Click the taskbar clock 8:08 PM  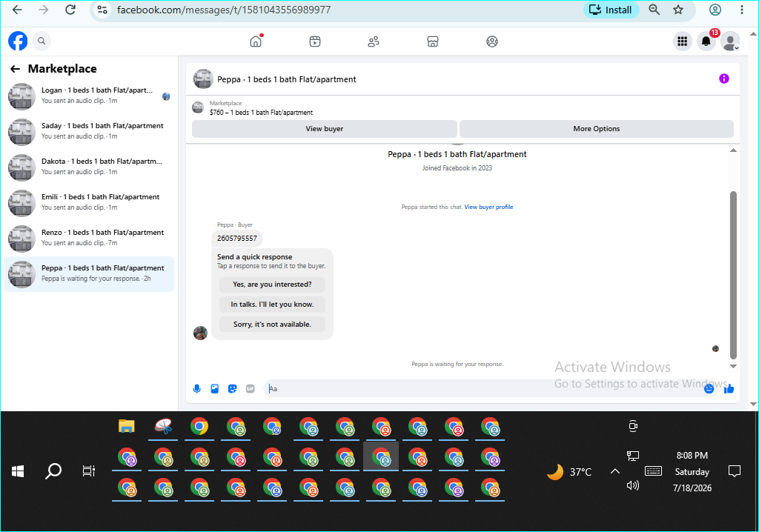[692, 456]
